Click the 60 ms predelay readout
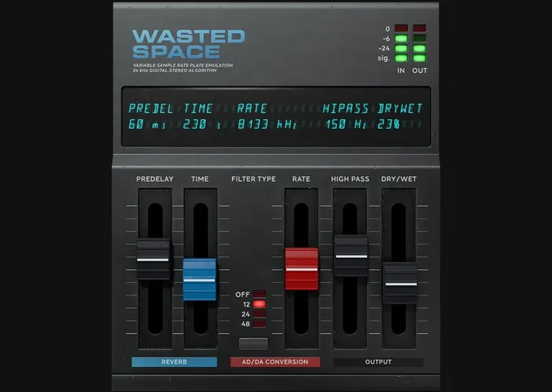The image size is (552, 392). (x=147, y=124)
